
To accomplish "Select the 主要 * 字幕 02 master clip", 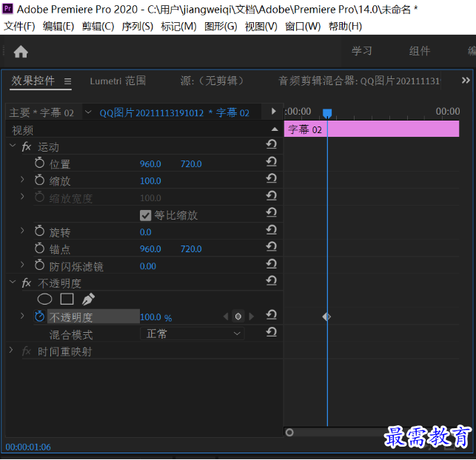I will pyautogui.click(x=41, y=113).
